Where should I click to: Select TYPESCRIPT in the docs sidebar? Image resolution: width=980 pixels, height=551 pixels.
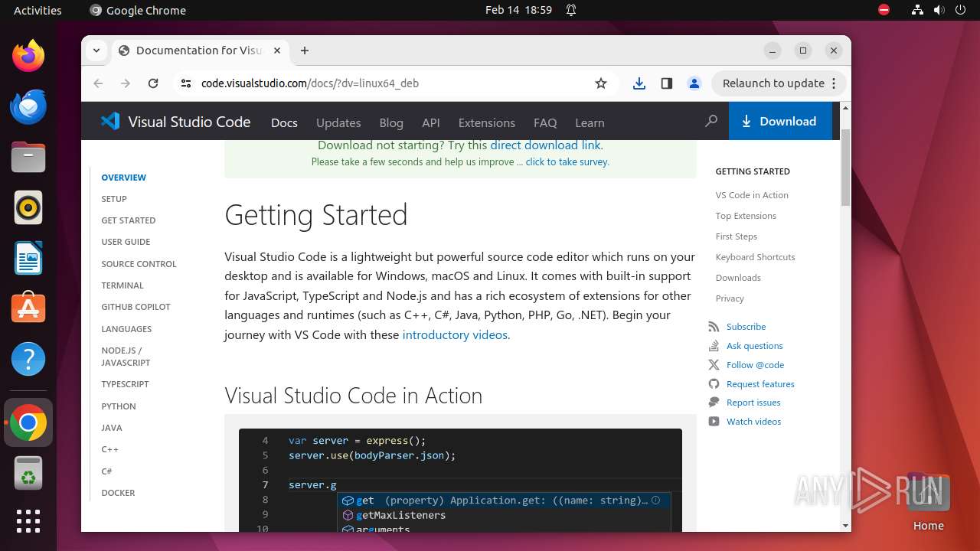point(125,384)
